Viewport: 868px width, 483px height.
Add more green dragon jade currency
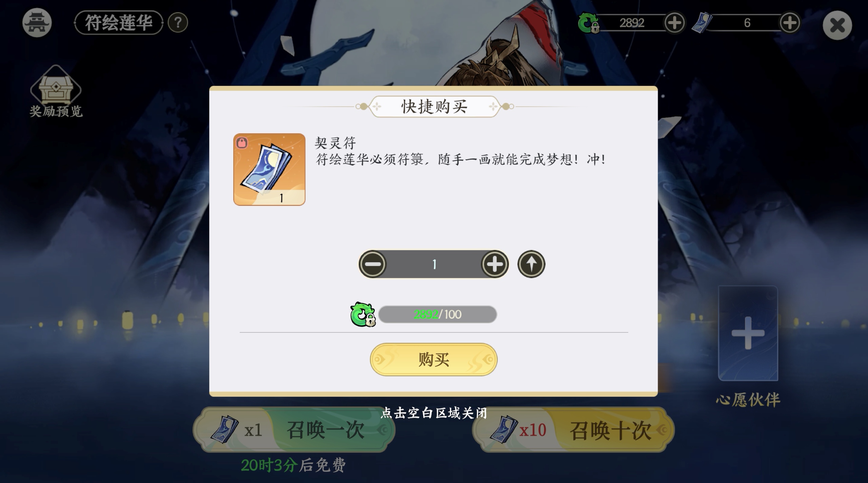pos(674,23)
